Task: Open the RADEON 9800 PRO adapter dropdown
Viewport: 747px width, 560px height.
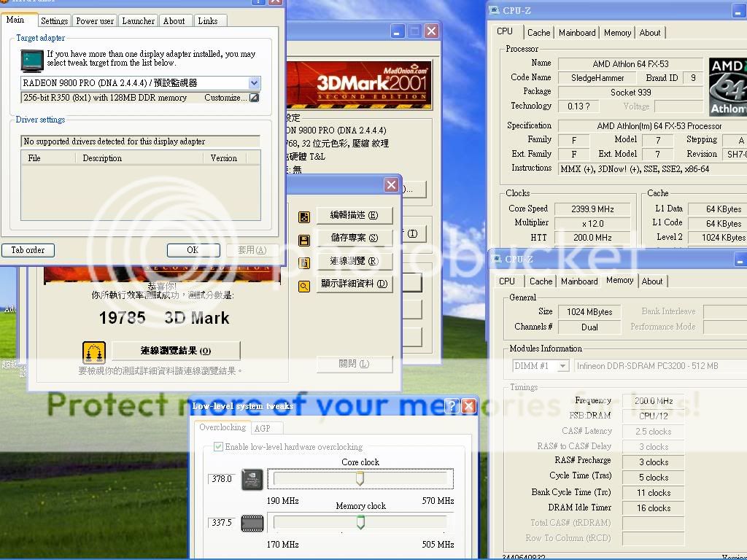Action: click(x=254, y=83)
